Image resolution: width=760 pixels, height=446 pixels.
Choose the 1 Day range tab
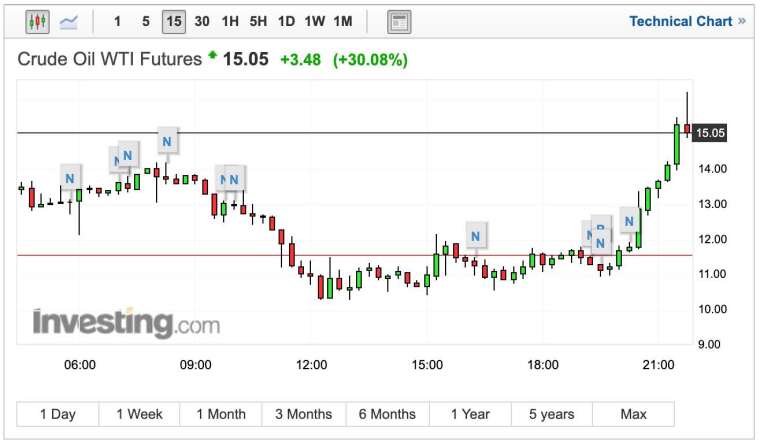coord(58,414)
